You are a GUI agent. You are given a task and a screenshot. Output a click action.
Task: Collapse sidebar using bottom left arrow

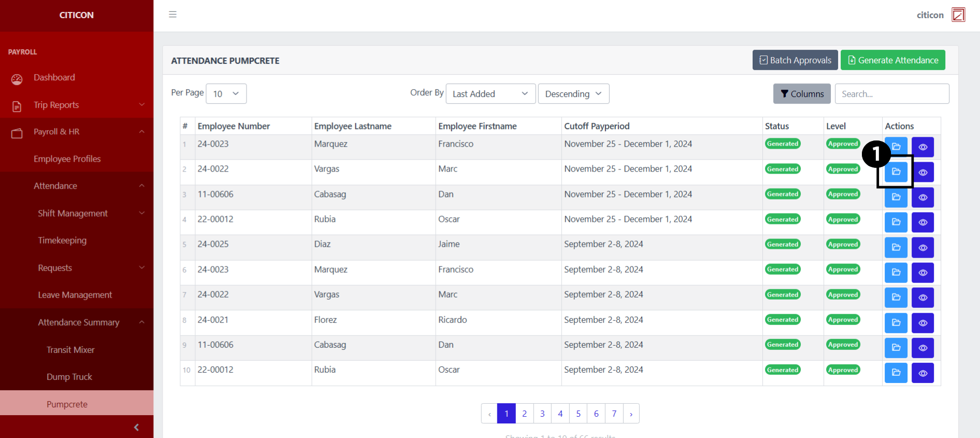136,427
